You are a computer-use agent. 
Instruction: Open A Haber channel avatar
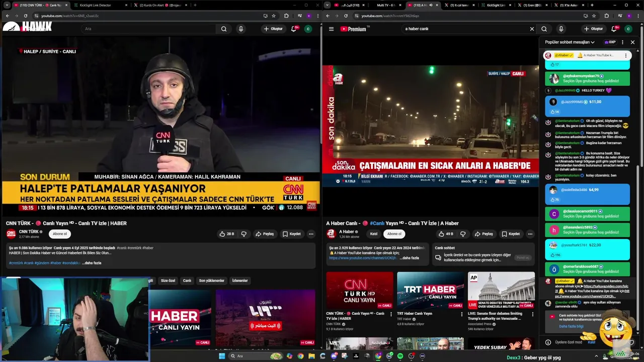[x=331, y=233]
